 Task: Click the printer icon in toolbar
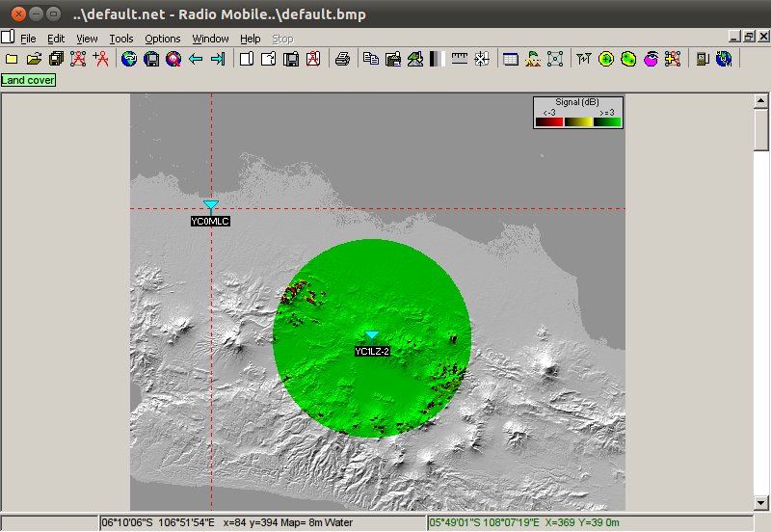coord(342,60)
